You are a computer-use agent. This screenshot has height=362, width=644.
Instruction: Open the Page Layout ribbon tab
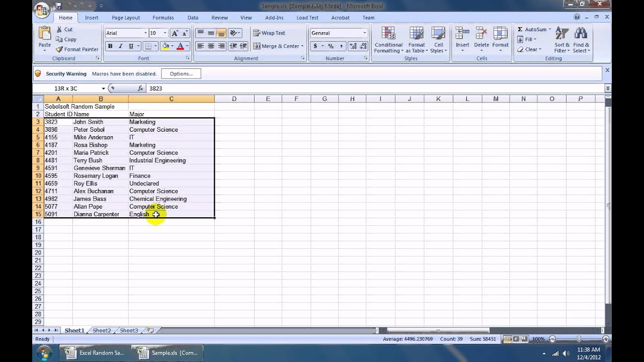click(126, 18)
